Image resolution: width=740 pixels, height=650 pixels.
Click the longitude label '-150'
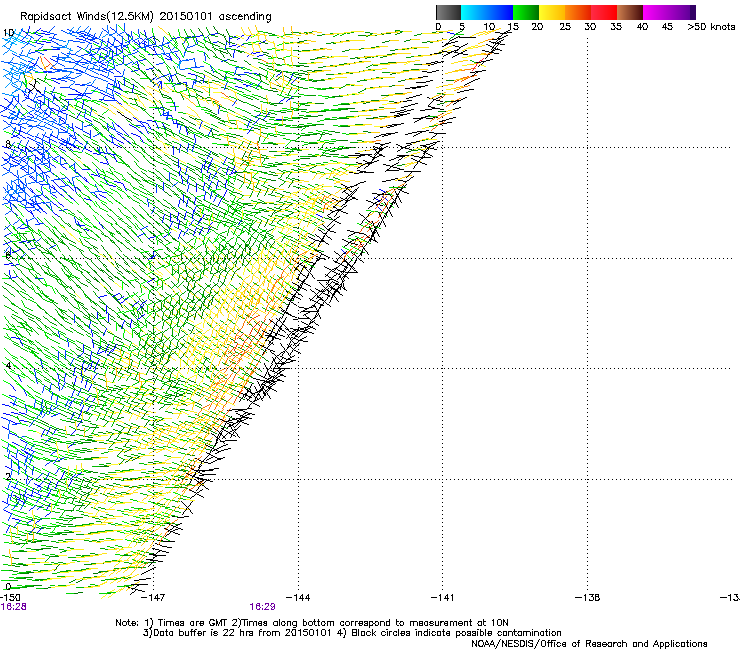tap(10, 598)
